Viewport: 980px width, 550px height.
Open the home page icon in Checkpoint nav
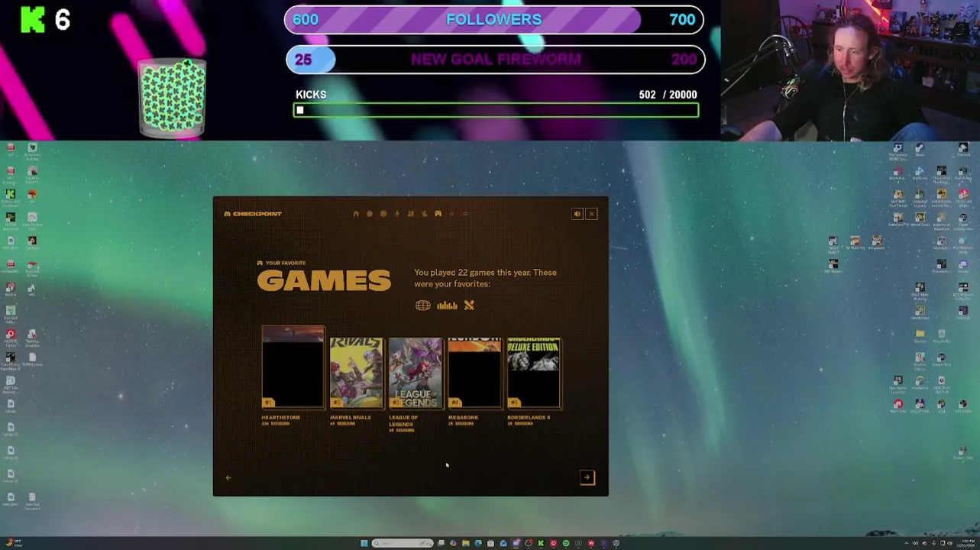(355, 214)
